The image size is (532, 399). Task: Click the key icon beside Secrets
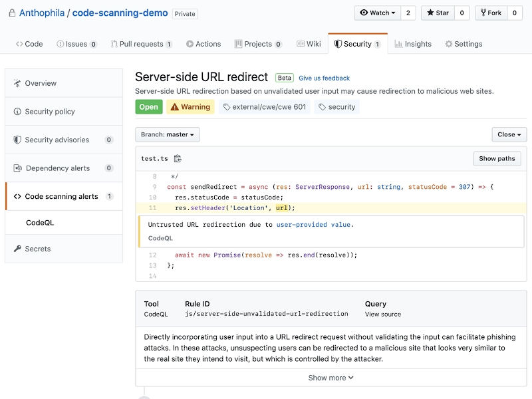tap(17, 249)
